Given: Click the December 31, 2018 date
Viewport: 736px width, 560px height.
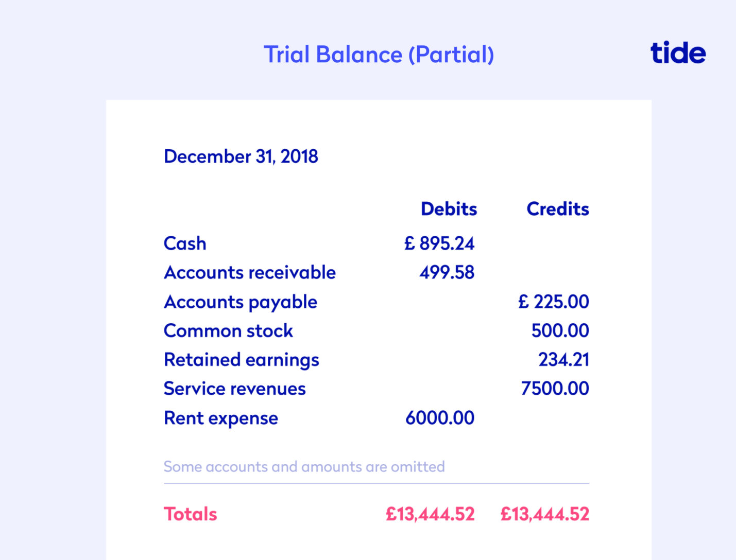Looking at the screenshot, I should pyautogui.click(x=241, y=156).
